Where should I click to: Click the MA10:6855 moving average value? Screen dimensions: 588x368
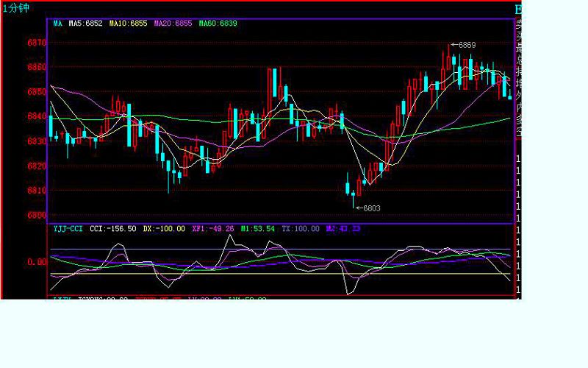[128, 24]
